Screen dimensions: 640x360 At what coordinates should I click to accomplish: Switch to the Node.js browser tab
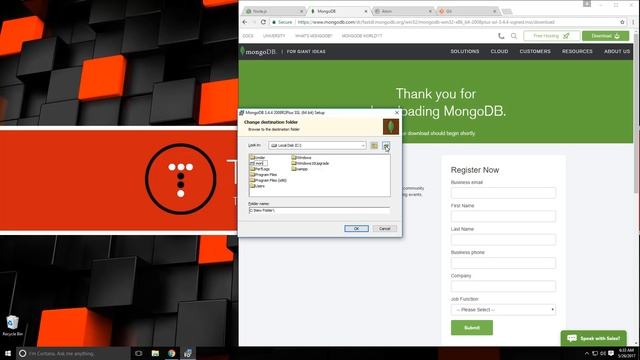(x=272, y=11)
